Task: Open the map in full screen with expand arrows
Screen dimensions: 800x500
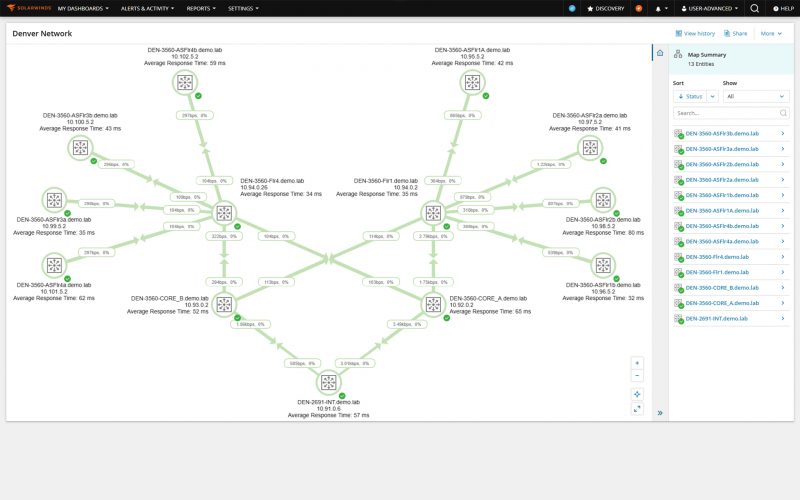Action: pos(637,409)
